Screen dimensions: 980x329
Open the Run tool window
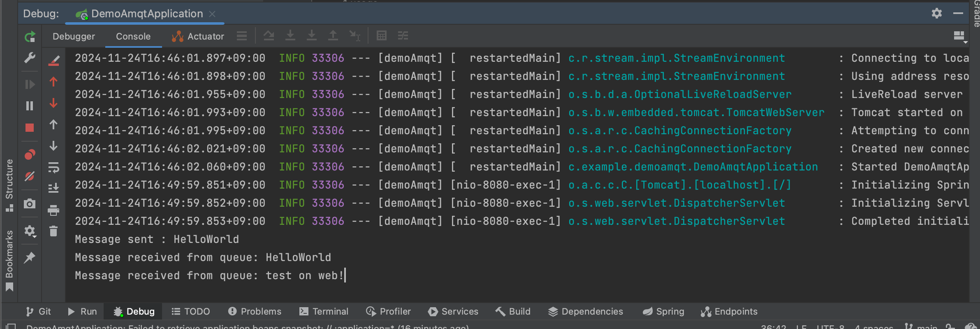point(82,311)
